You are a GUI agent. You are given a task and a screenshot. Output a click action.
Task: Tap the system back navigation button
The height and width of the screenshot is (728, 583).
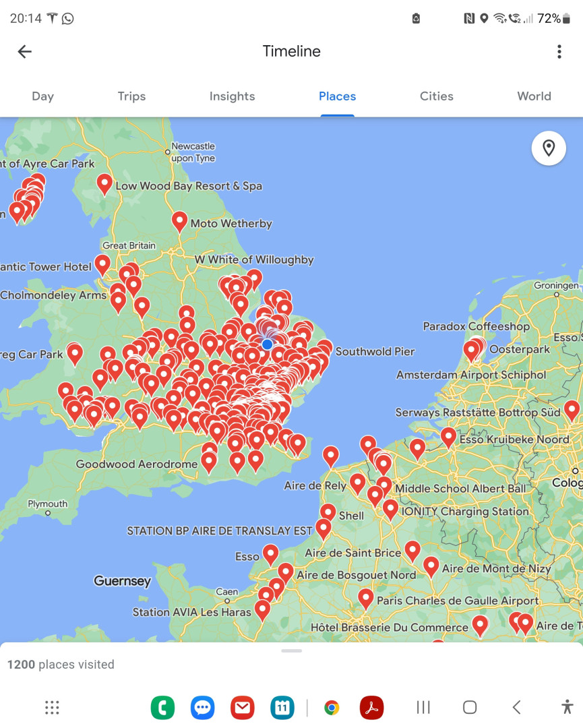[x=517, y=708]
